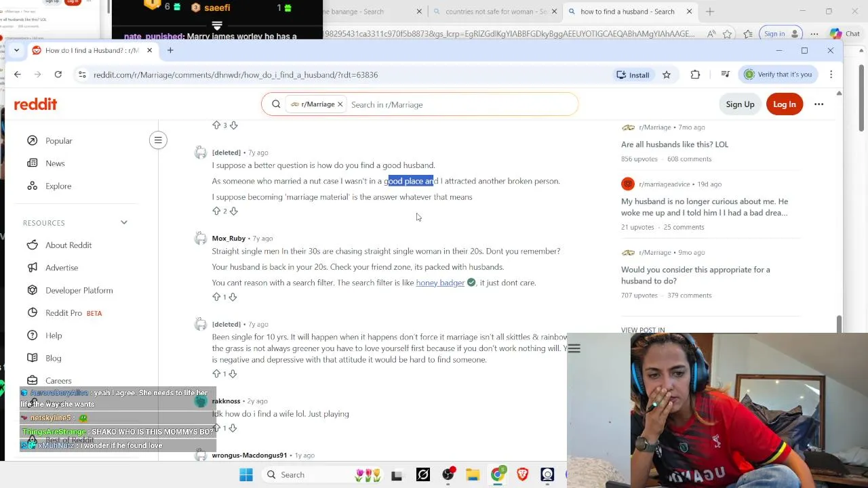
Task: Open the tab search dropdown arrow
Action: (16, 50)
